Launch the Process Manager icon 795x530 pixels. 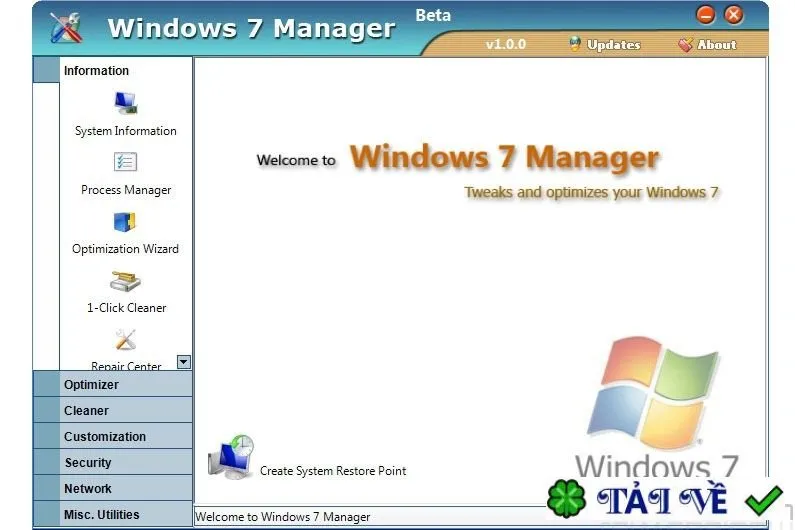(125, 162)
